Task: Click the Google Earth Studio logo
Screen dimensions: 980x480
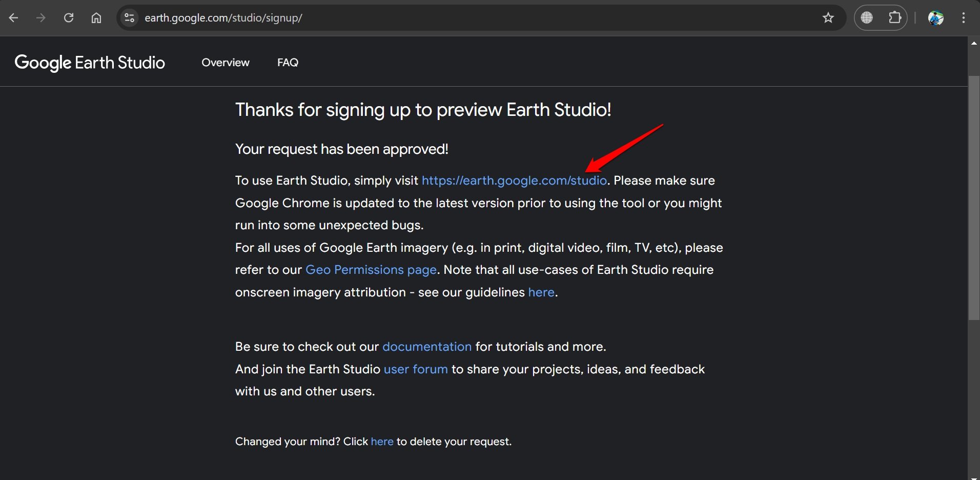Action: (x=90, y=63)
